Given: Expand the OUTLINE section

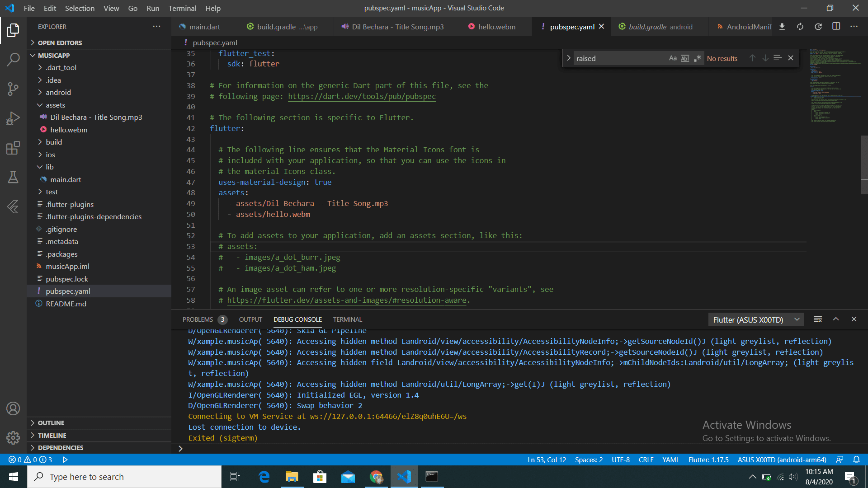Looking at the screenshot, I should [51, 423].
